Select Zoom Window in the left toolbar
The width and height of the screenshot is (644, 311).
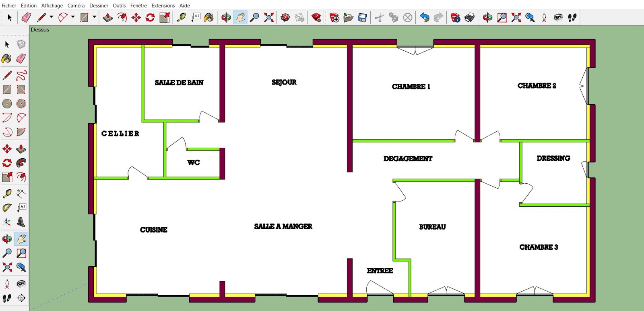point(21,253)
